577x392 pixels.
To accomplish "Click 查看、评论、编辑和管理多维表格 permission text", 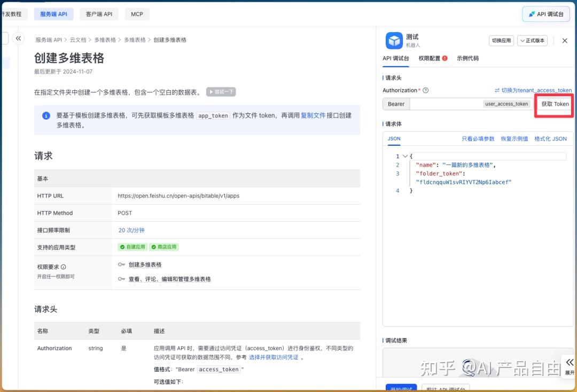I will [x=170, y=279].
